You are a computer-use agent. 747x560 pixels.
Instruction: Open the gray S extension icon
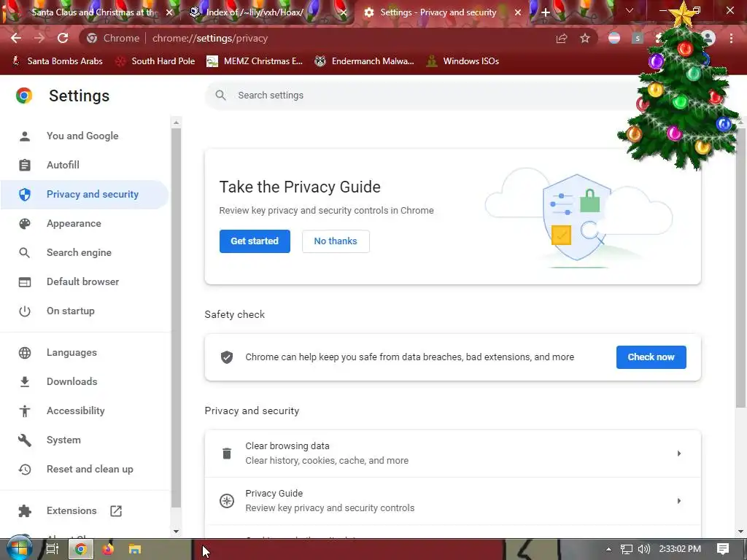(x=638, y=38)
